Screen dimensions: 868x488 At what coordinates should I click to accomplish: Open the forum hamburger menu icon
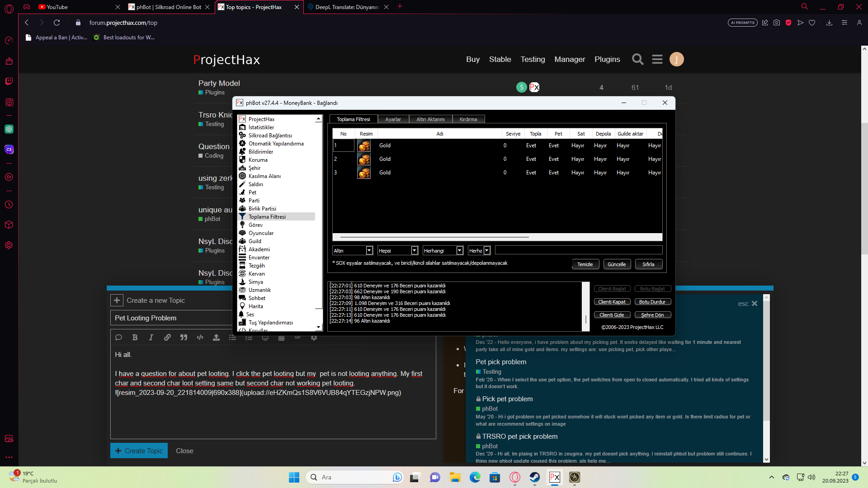point(657,59)
